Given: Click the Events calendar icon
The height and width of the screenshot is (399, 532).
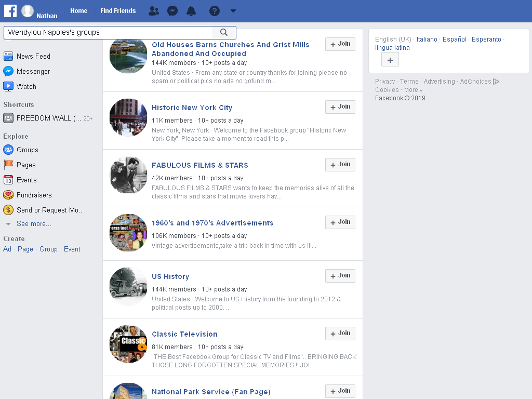Looking at the screenshot, I should (x=8, y=180).
